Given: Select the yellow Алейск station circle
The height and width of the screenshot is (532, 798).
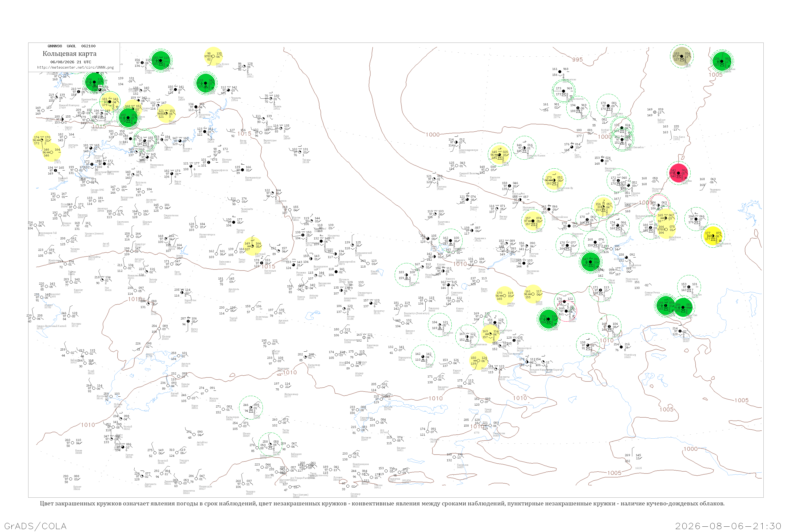Looking at the screenshot, I should (x=505, y=296).
